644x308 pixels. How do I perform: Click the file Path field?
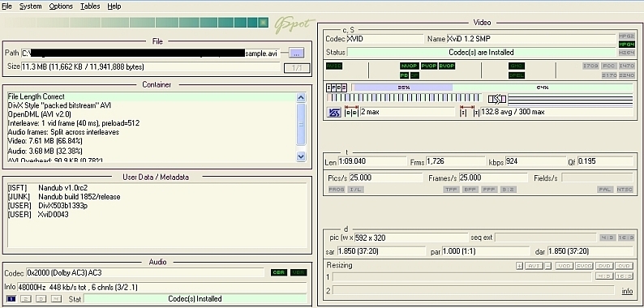coord(150,53)
